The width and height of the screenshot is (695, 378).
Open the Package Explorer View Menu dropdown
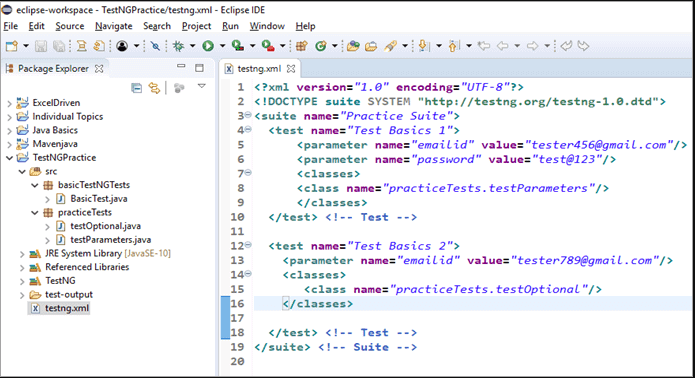(202, 86)
